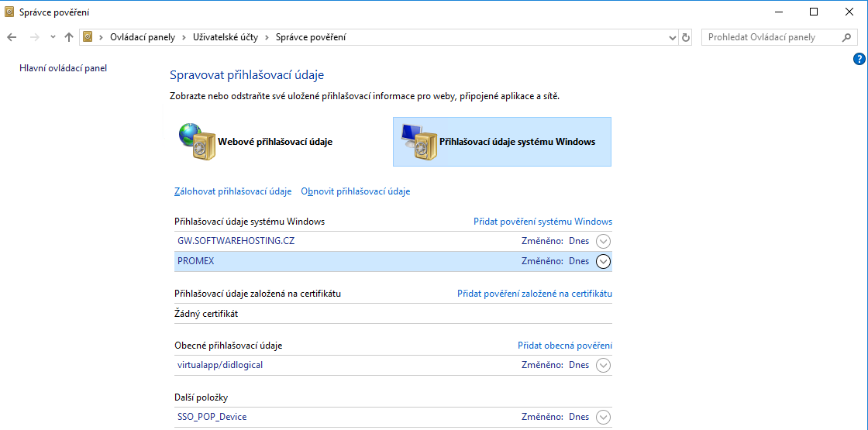
Task: Click the Back arrow navigation button
Action: coord(12,37)
